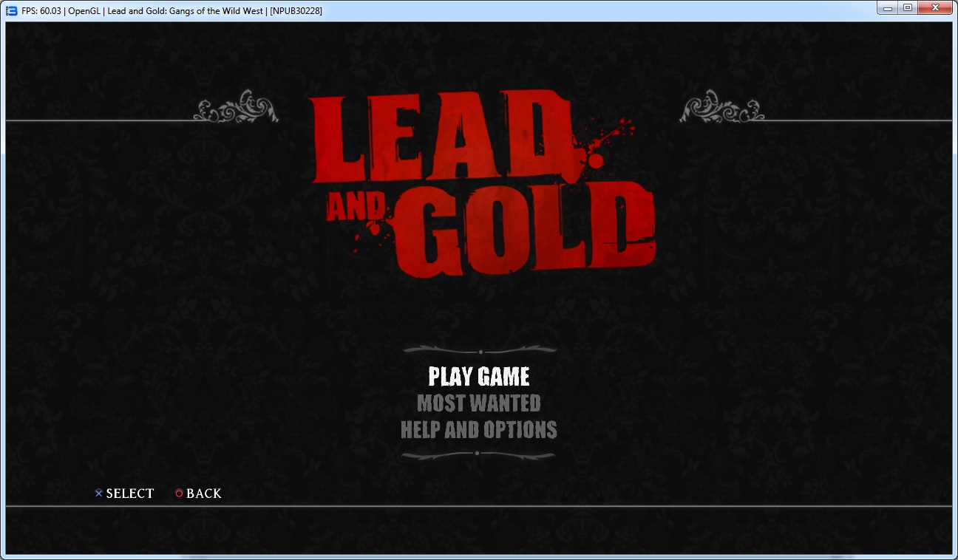The height and width of the screenshot is (560, 958).
Task: Select the PLAY GAME menu option
Action: click(479, 377)
